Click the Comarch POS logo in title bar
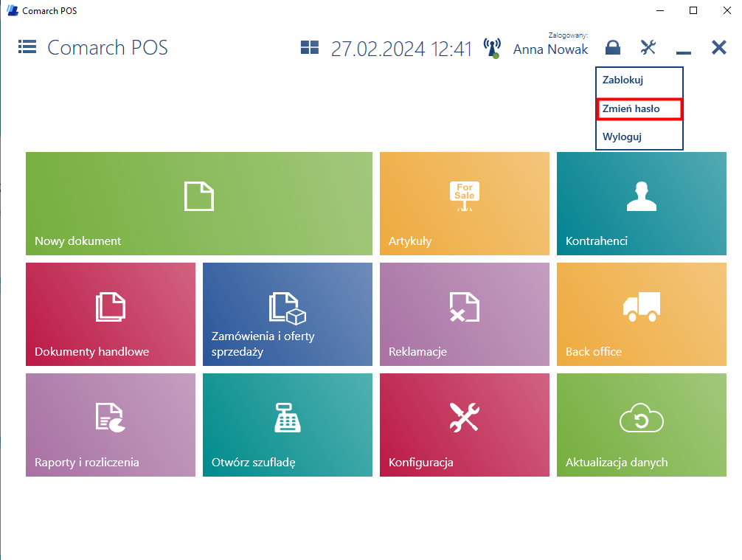This screenshot has width=742, height=560. (13, 10)
